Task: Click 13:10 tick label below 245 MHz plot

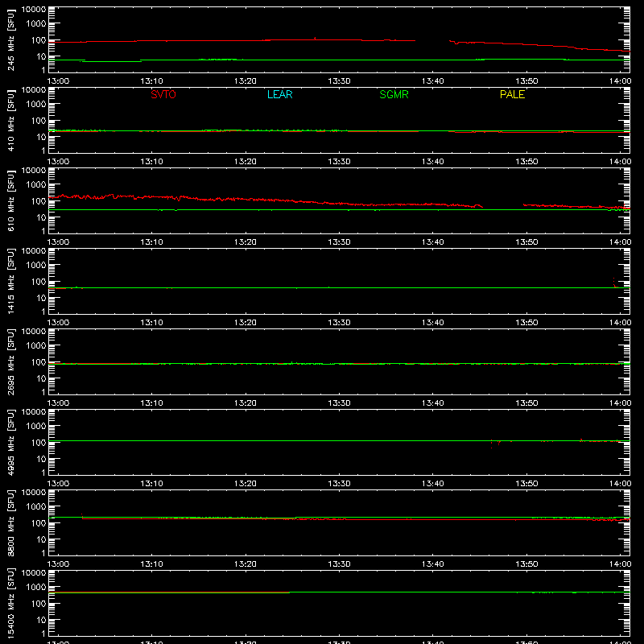Action: pyautogui.click(x=151, y=81)
